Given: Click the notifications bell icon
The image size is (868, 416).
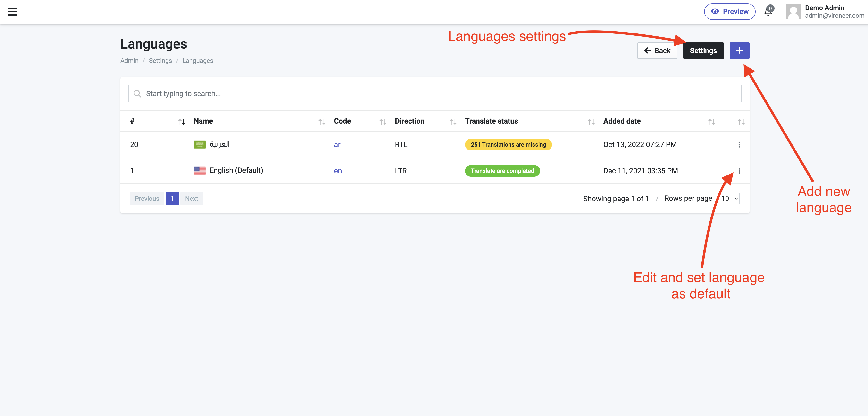Looking at the screenshot, I should pyautogui.click(x=768, y=11).
